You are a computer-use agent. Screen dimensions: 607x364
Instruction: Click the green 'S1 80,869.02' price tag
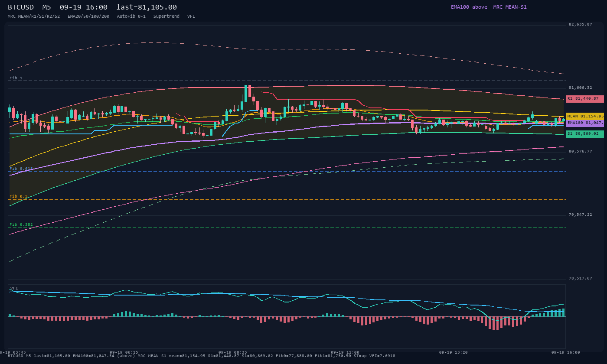(585, 134)
